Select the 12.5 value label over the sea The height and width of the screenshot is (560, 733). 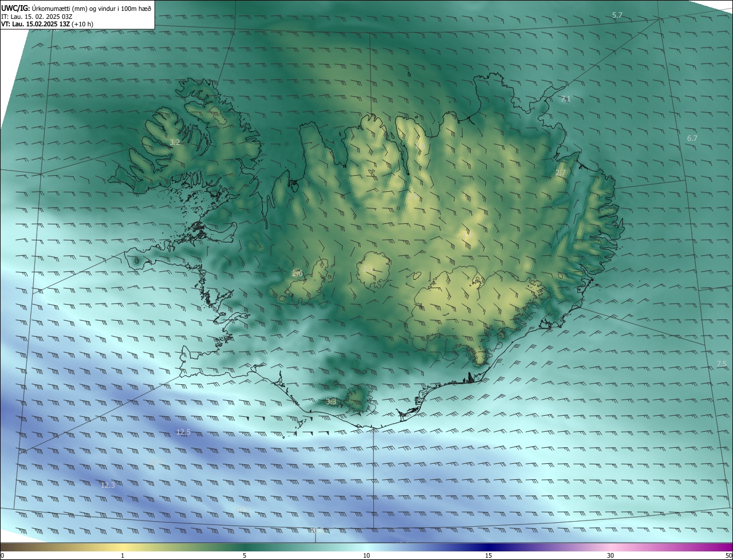pos(183,432)
